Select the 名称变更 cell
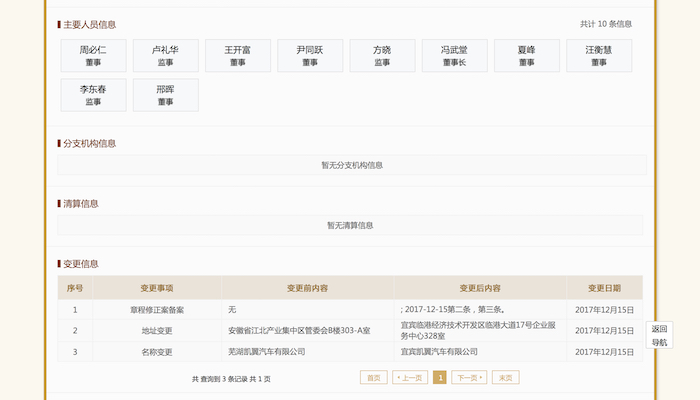 click(157, 352)
